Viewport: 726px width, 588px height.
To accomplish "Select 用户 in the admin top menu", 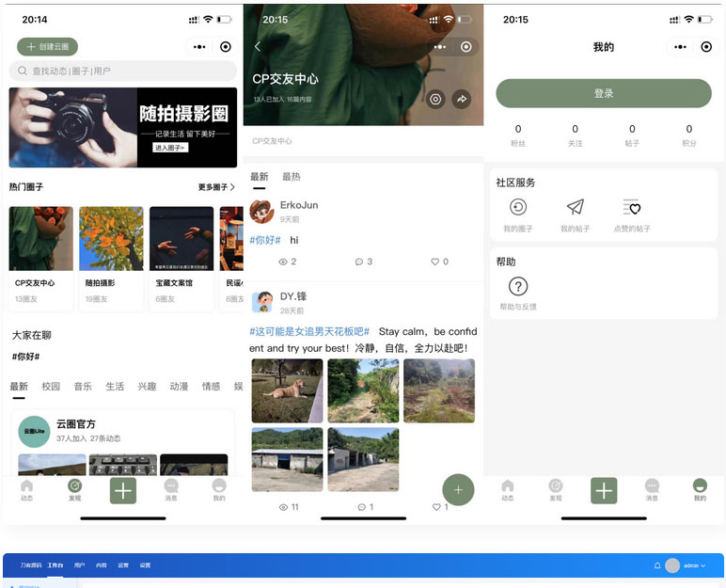I will click(x=79, y=565).
